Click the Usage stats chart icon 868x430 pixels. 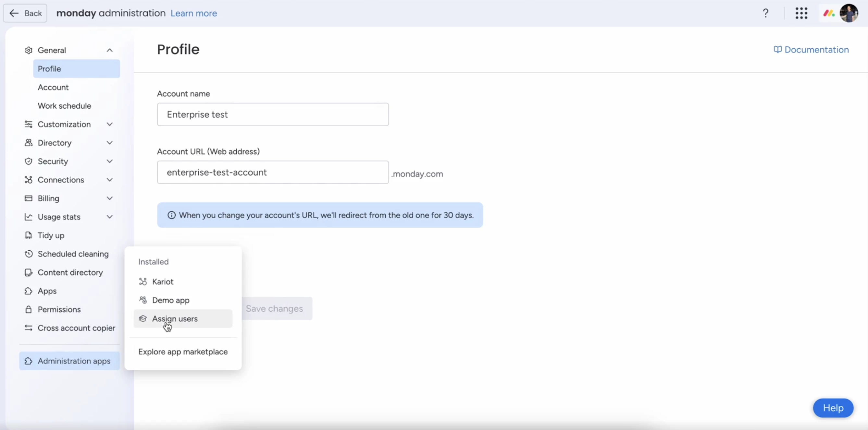29,217
